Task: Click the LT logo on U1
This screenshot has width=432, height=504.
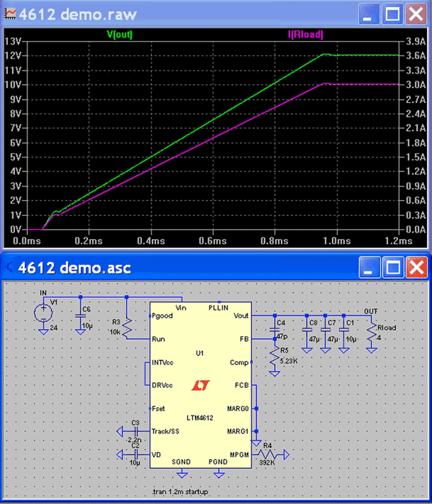Action: (200, 385)
